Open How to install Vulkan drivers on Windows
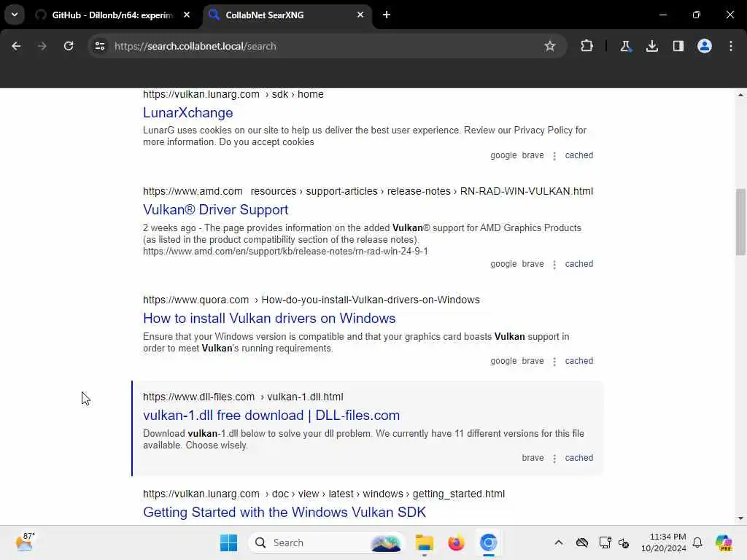 tap(269, 319)
